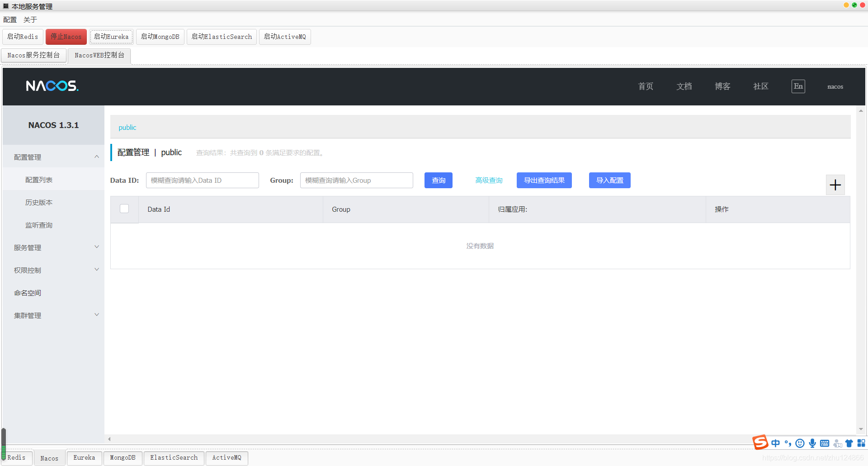Expand the 权限控制 sidebar section
This screenshot has height=466, width=868.
(53, 270)
